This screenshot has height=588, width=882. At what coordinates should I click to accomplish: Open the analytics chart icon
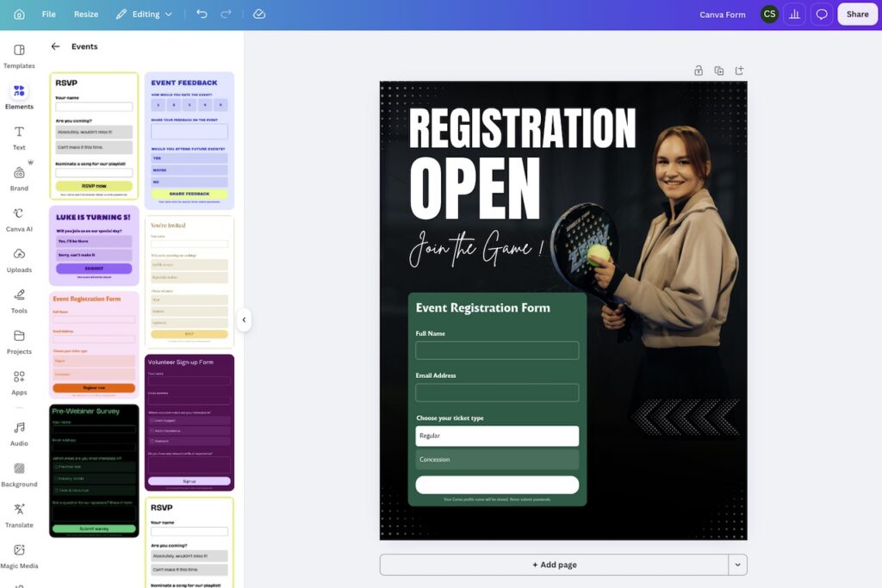[x=794, y=14]
